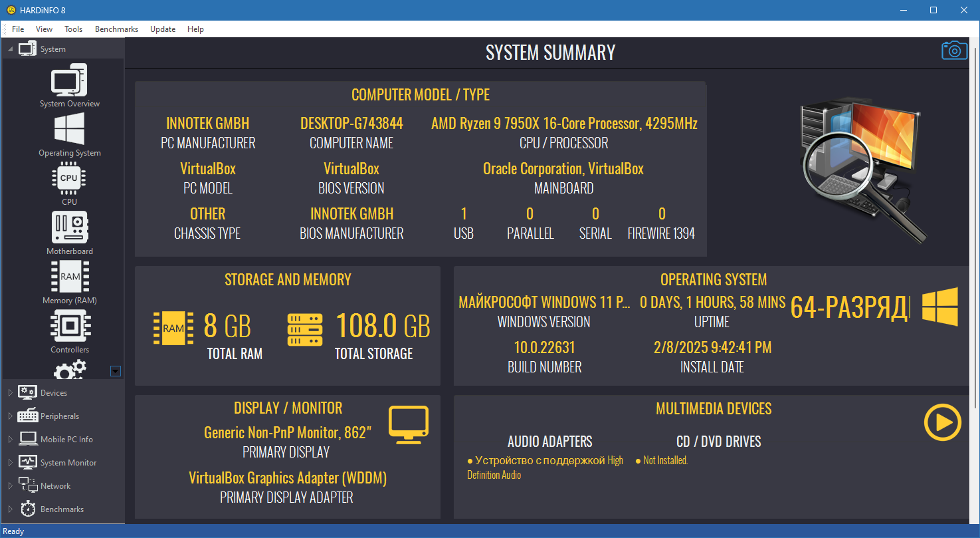Select the System Monitor label
This screenshot has width=980, height=538.
click(68, 463)
